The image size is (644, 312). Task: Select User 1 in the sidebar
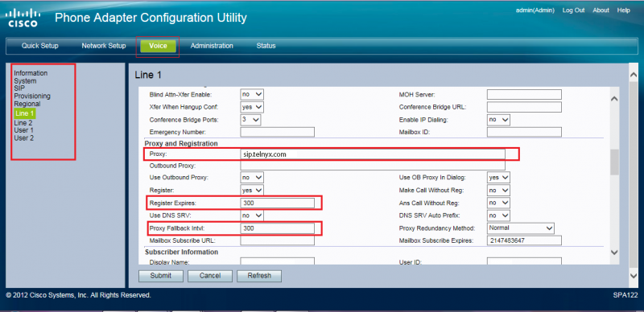(x=24, y=130)
